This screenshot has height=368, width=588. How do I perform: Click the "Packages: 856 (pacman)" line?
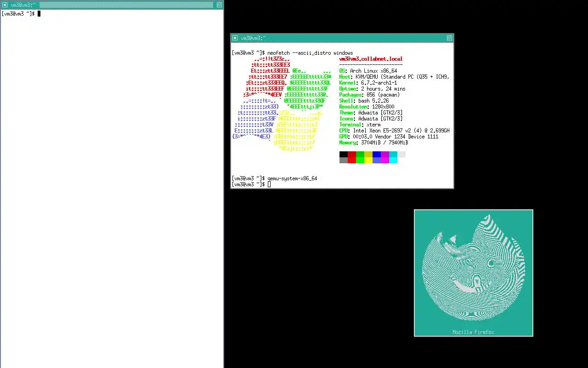[x=369, y=95]
